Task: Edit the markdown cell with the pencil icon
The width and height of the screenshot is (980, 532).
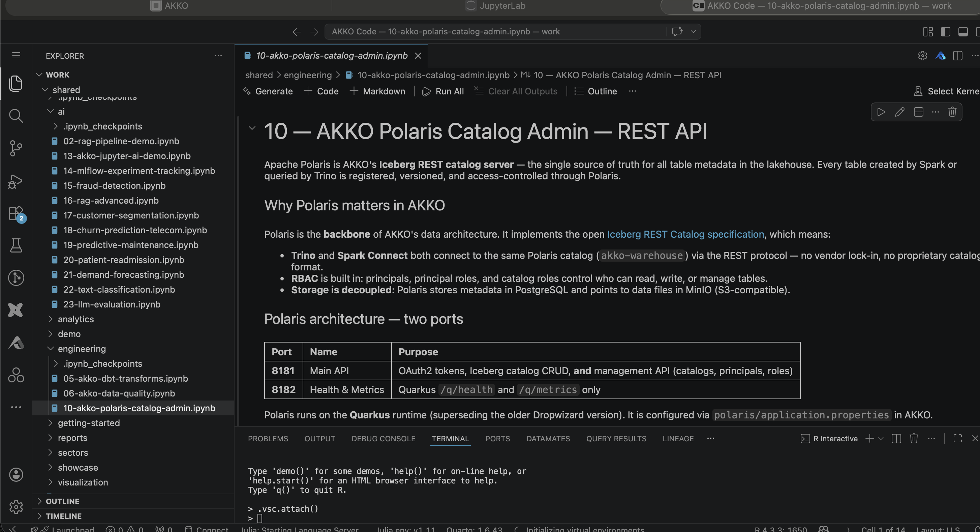Action: [x=900, y=112]
